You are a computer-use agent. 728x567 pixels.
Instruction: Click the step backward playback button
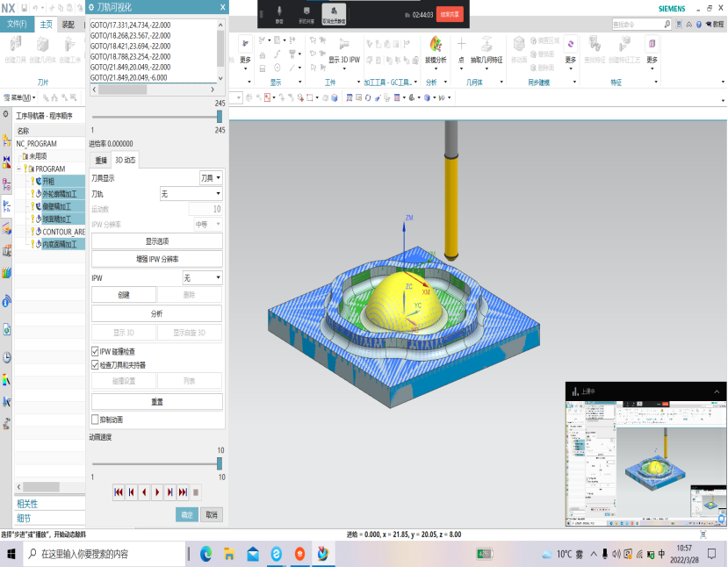(132, 492)
